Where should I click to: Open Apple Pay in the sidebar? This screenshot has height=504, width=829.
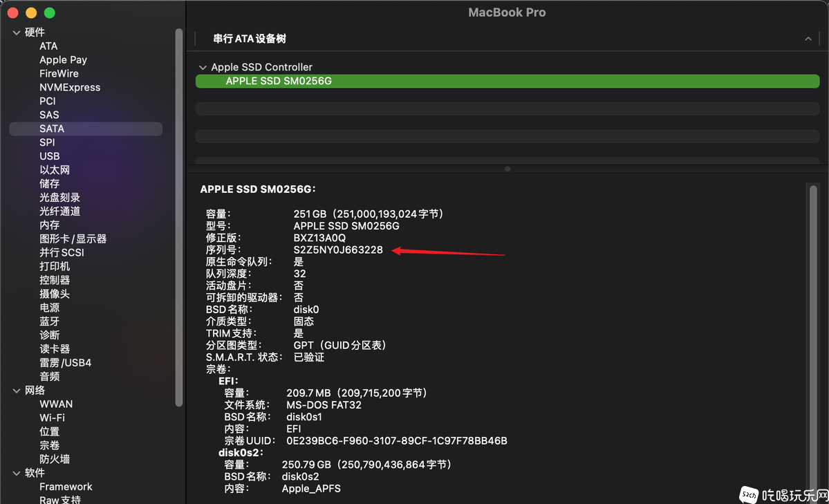click(63, 59)
